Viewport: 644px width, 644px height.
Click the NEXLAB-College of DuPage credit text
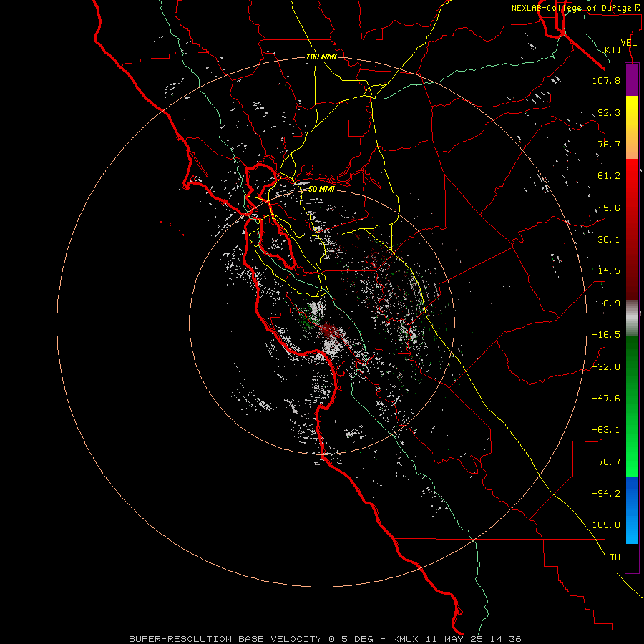[x=577, y=8]
